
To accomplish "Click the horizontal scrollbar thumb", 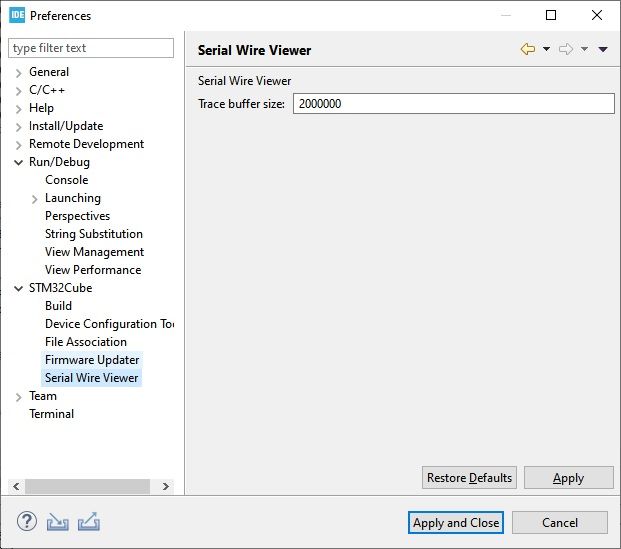I will click(88, 486).
